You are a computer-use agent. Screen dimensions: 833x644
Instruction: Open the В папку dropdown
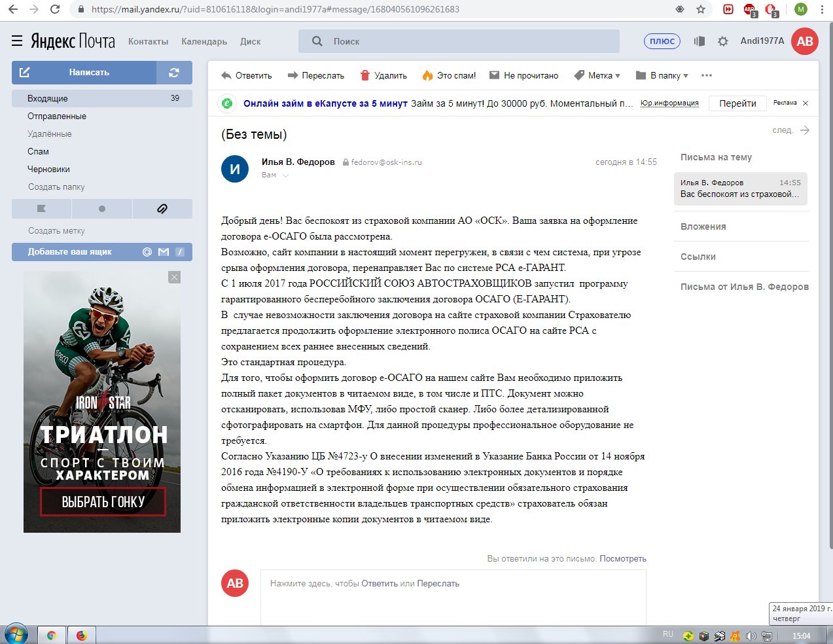[x=662, y=75]
